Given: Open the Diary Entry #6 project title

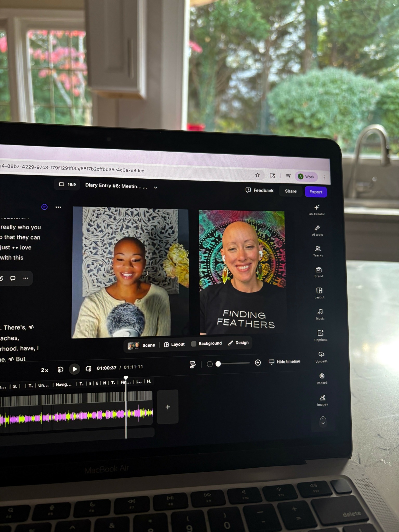Looking at the screenshot, I should [116, 186].
